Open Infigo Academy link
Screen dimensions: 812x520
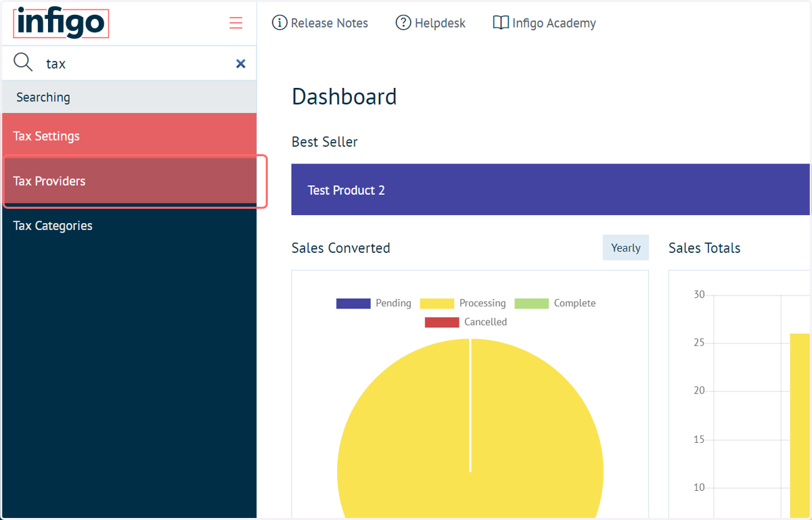(554, 23)
